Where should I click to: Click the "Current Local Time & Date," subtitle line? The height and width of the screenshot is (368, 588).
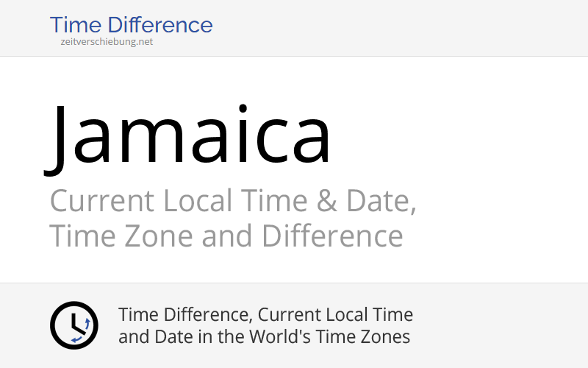(232, 201)
